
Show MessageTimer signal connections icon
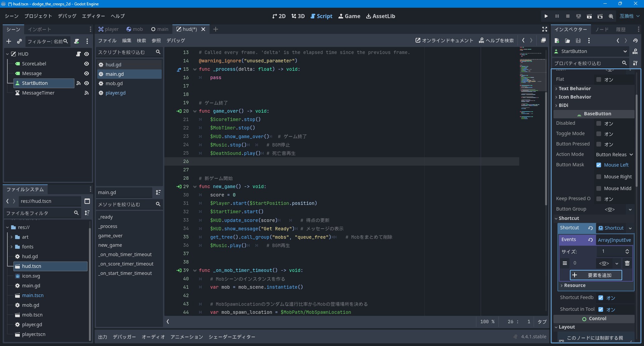pyautogui.click(x=87, y=93)
